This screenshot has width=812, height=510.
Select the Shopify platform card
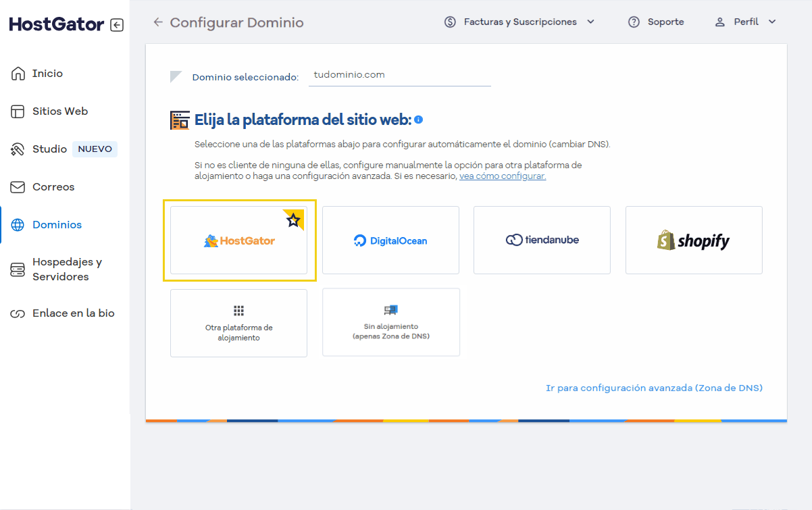(694, 240)
